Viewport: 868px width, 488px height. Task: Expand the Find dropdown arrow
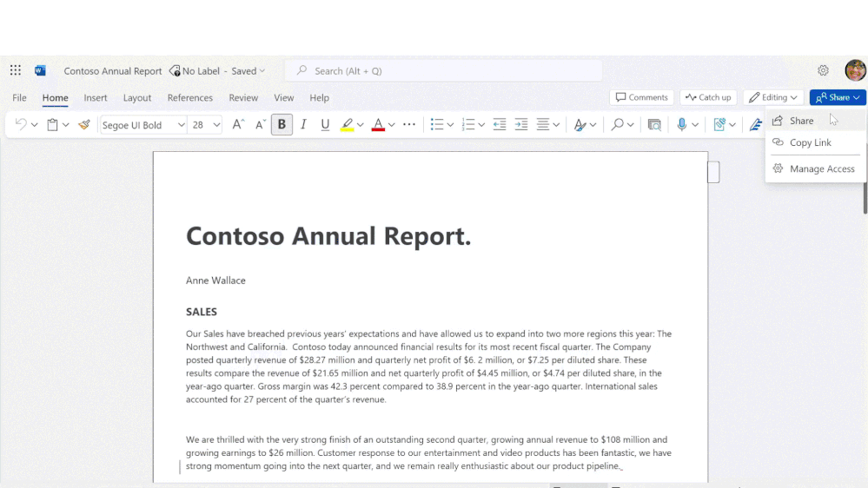(631, 125)
